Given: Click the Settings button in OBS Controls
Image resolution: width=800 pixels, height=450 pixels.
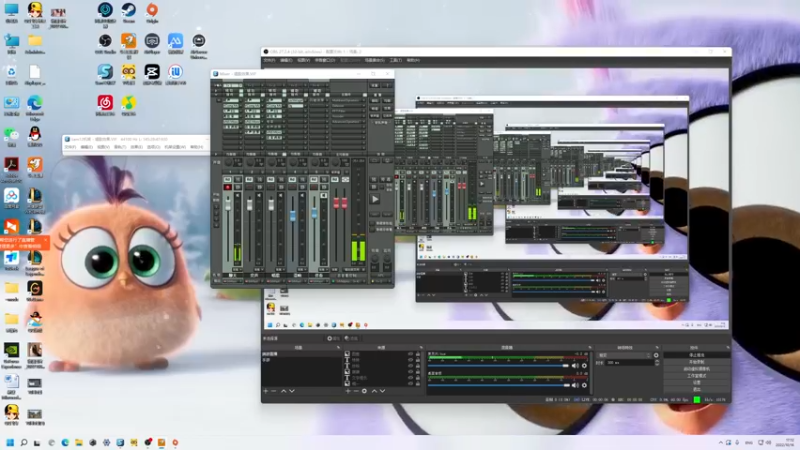Looking at the screenshot, I should point(697,383).
